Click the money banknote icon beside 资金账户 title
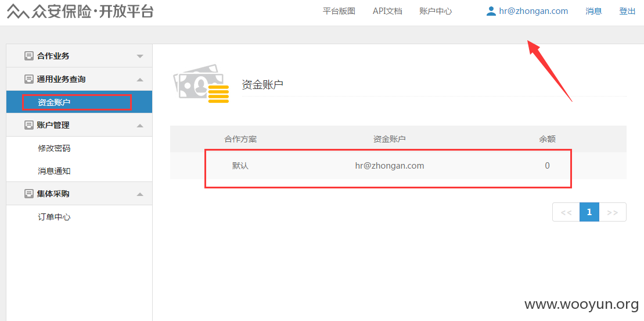The width and height of the screenshot is (644, 321). (x=200, y=84)
